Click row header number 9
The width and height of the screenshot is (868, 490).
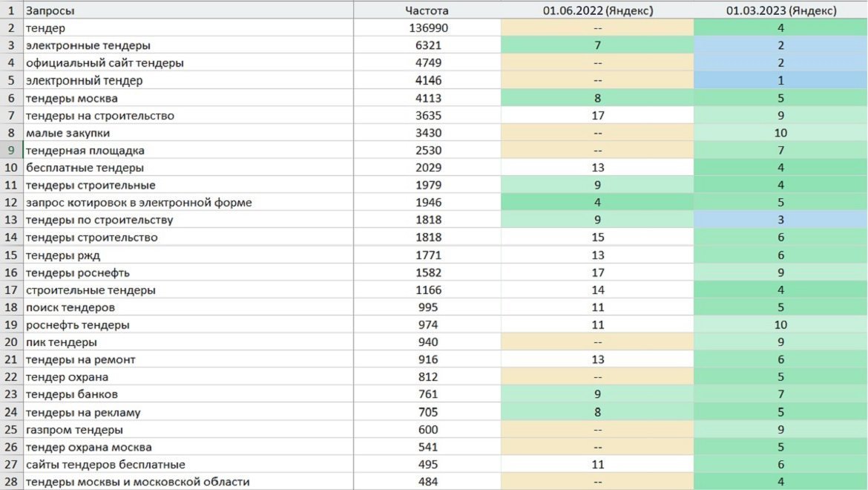(x=11, y=150)
